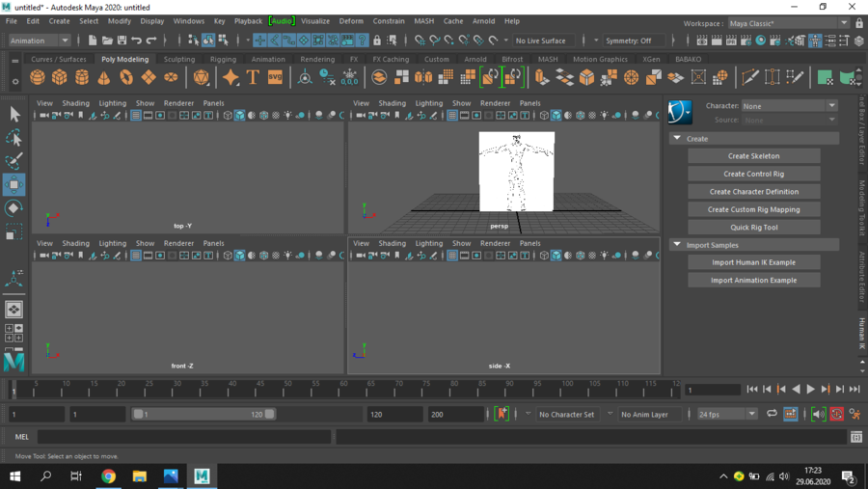Click the HumanIK character icon

click(680, 113)
